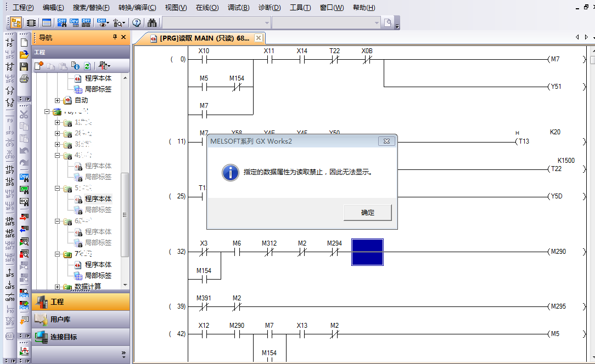Toggle the navigation panel pin

[x=115, y=37]
